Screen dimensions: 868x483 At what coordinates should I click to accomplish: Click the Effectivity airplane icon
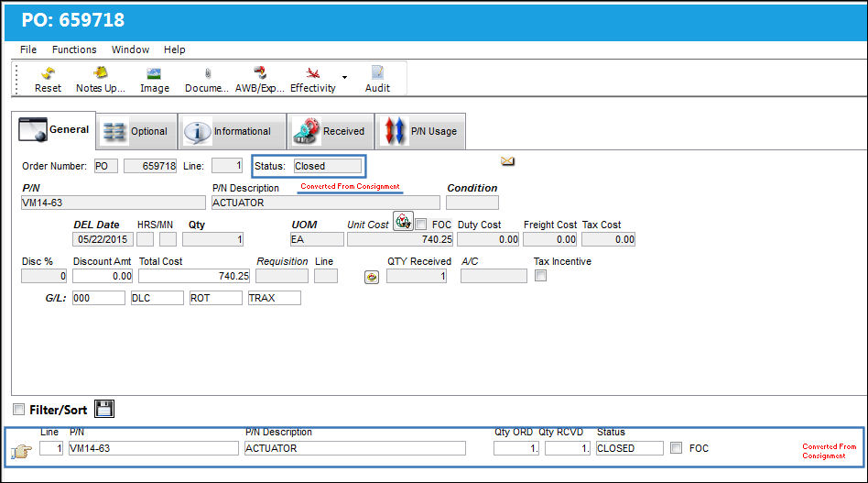pyautogui.click(x=313, y=73)
